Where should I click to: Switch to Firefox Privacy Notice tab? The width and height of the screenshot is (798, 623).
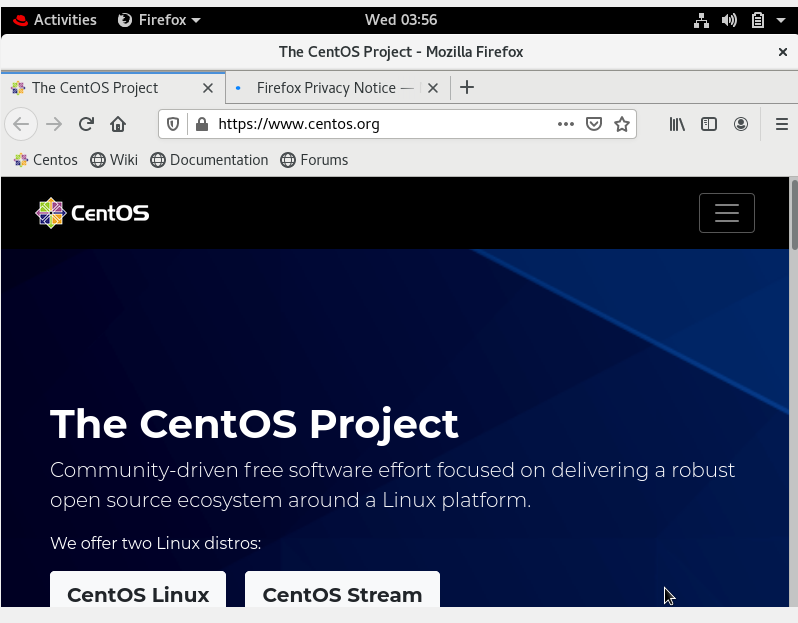click(338, 88)
